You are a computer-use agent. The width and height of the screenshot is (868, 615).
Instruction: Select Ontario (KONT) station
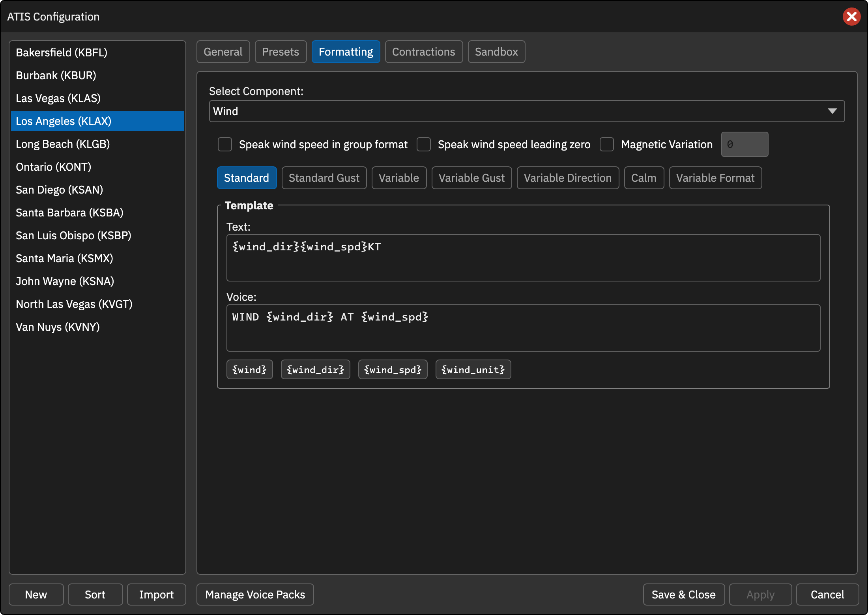[97, 167]
